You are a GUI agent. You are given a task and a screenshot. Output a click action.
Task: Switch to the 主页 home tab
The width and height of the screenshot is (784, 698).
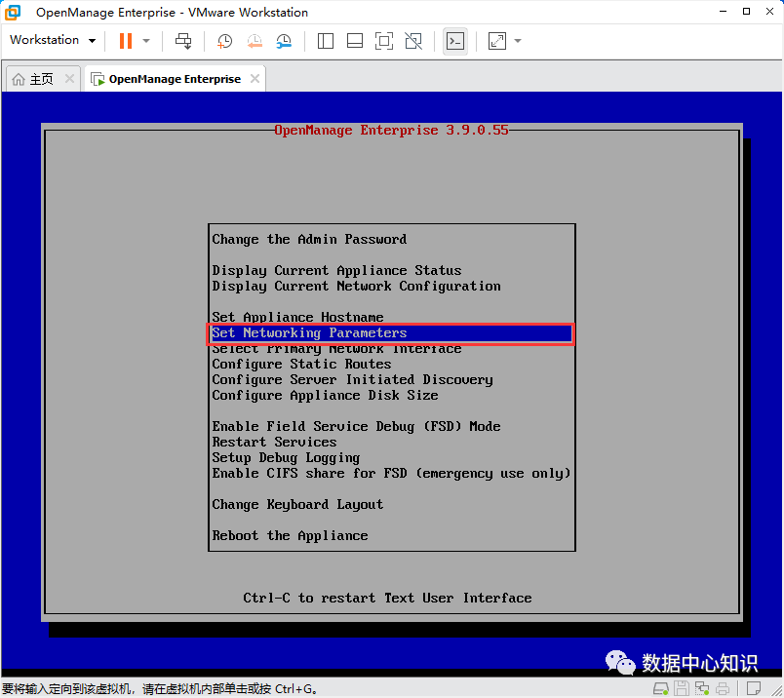[x=41, y=79]
